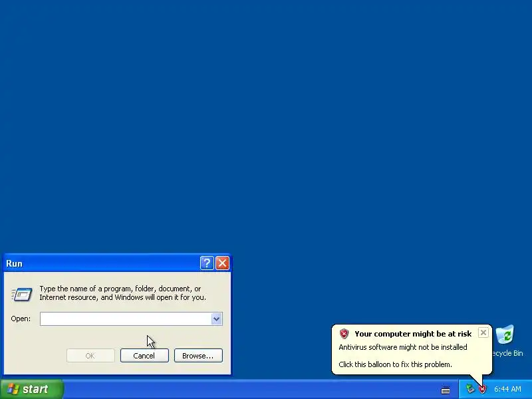This screenshot has width=532, height=399.
Task: Click the red shield icon in balloon
Action: (x=344, y=334)
